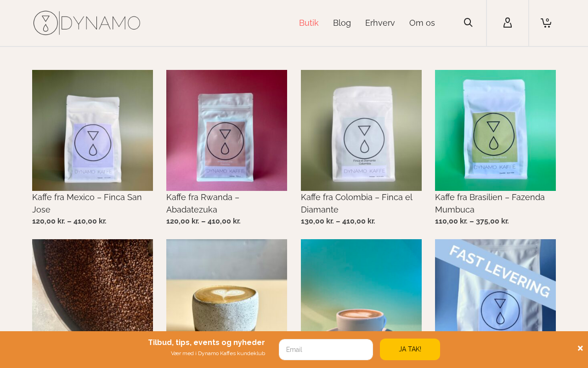Image resolution: width=588 pixels, height=368 pixels.
Task: Open the user account icon
Action: 508,23
